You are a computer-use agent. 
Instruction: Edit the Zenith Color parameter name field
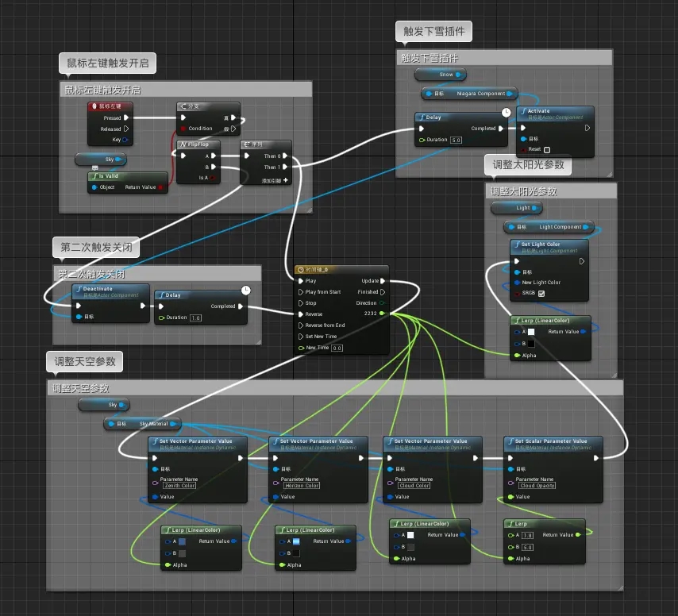[x=180, y=486]
